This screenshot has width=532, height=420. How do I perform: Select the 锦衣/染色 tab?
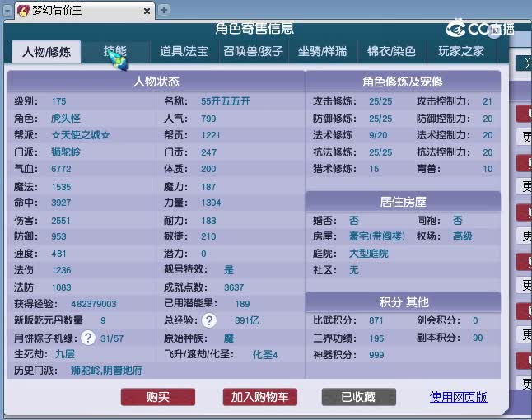click(x=391, y=52)
